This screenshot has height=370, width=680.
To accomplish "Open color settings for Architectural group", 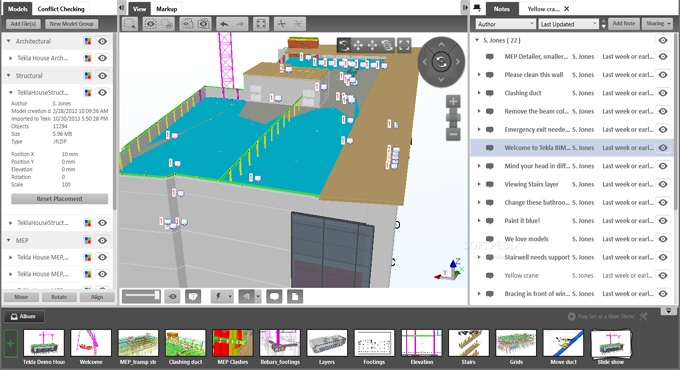I will (x=88, y=41).
